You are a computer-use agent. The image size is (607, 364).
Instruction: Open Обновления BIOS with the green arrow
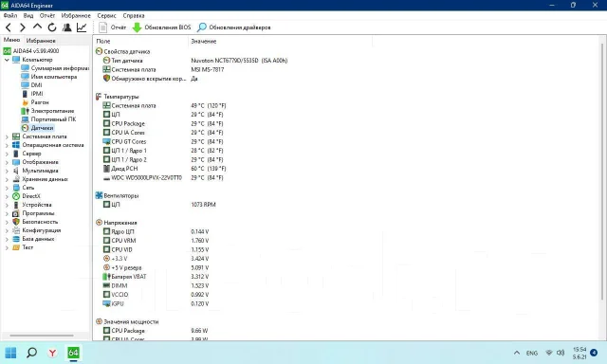(x=161, y=27)
